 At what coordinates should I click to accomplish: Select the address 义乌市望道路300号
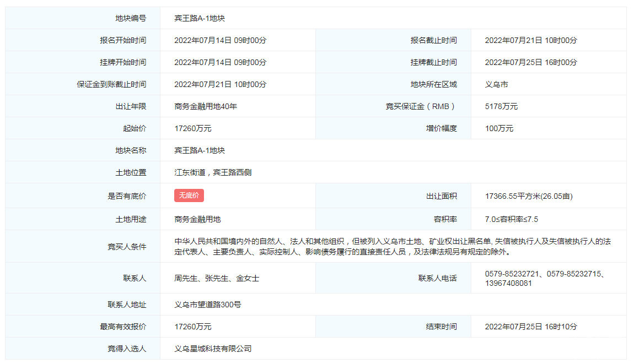point(207,305)
